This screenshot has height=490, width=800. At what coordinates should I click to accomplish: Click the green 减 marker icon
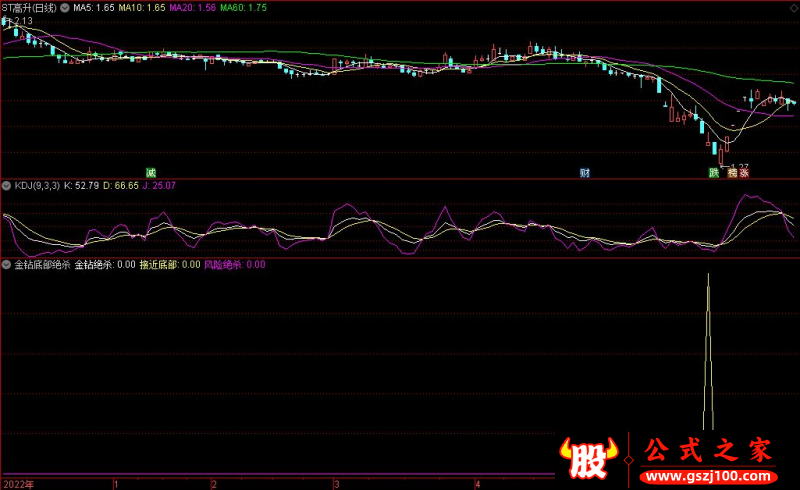151,173
